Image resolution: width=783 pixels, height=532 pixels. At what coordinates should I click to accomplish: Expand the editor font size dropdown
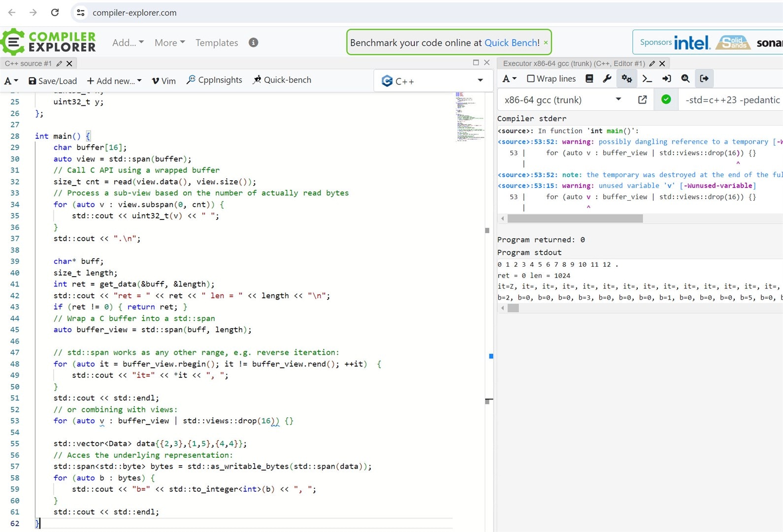pyautogui.click(x=11, y=81)
